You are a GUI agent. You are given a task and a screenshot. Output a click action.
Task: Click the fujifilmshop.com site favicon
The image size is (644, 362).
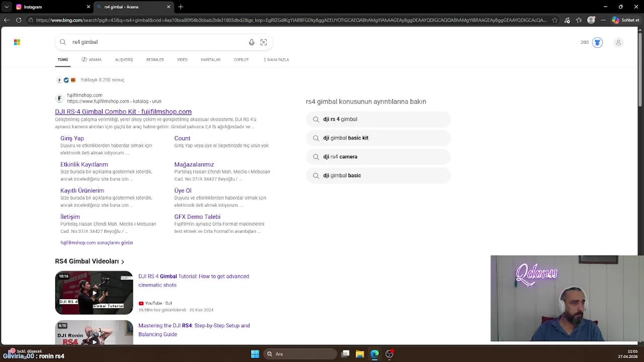[60, 98]
